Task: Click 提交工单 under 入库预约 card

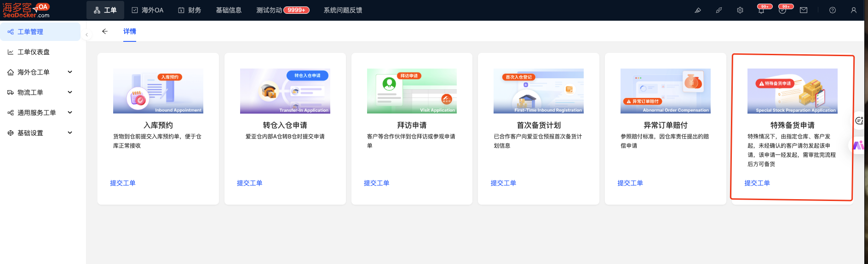Action: click(x=123, y=183)
